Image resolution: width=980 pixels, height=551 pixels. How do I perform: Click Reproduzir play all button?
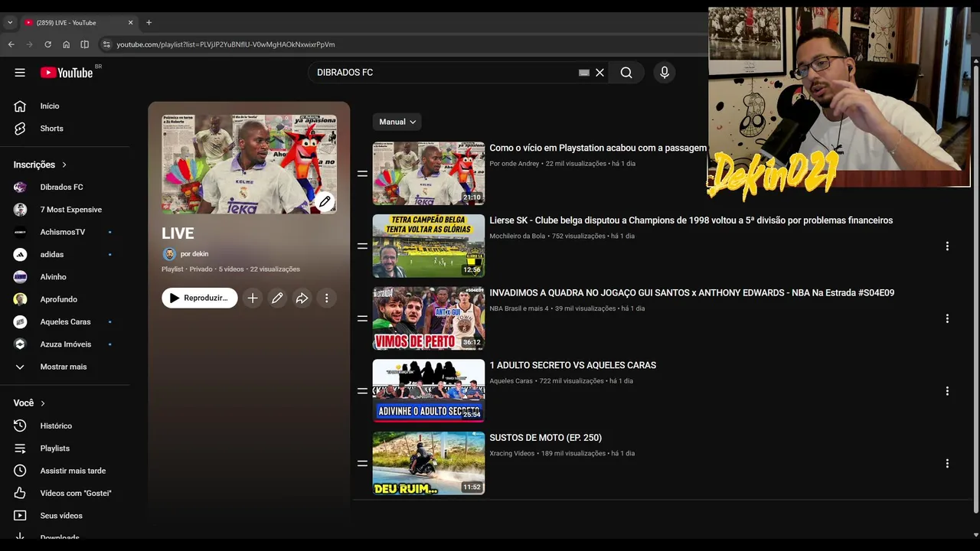(199, 298)
